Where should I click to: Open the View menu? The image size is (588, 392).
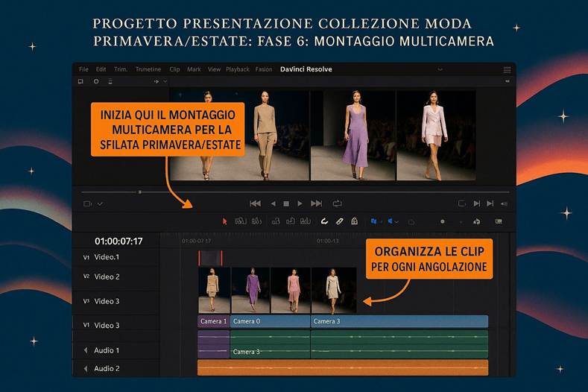[214, 69]
